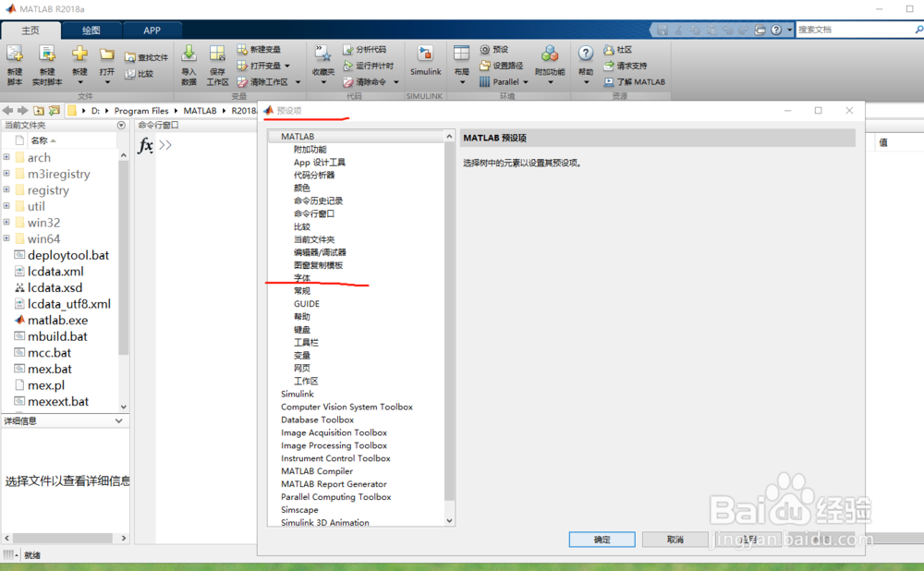This screenshot has width=924, height=571.
Task: Click Find Files (查找文件) in toolbar
Action: pos(146,58)
